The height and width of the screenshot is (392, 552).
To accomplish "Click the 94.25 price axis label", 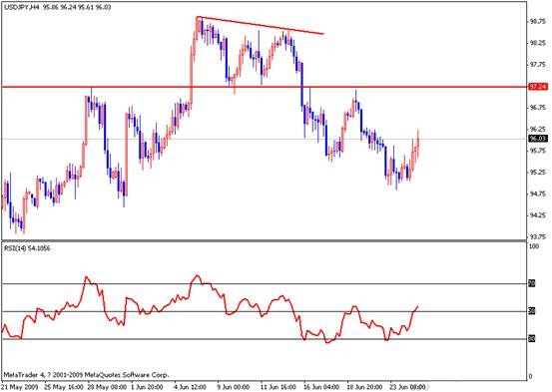I will pos(538,215).
